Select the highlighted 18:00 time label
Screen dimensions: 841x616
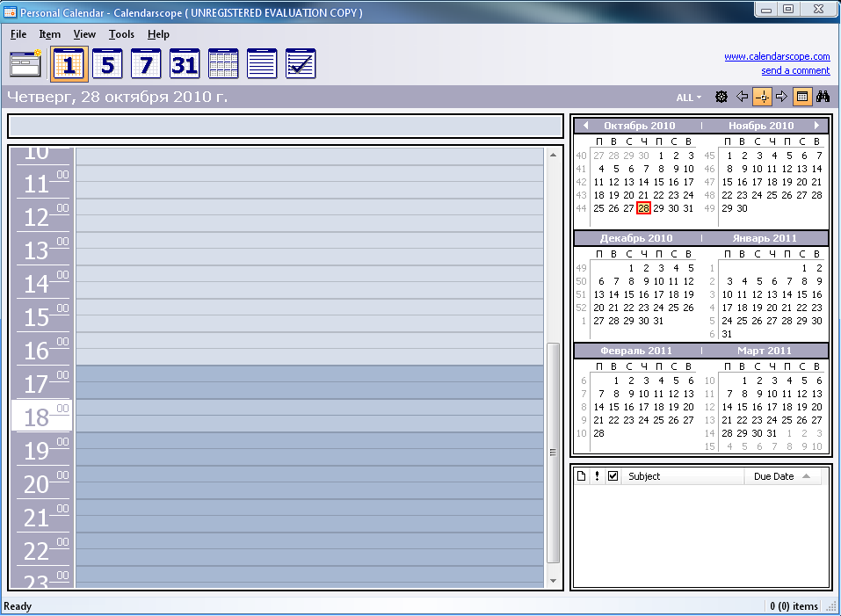[42, 416]
